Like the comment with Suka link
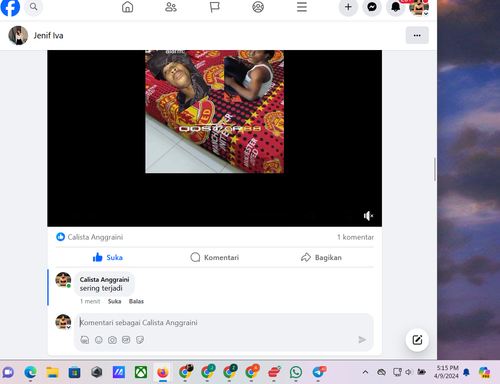Viewport: 500px width, 384px height. tap(114, 301)
